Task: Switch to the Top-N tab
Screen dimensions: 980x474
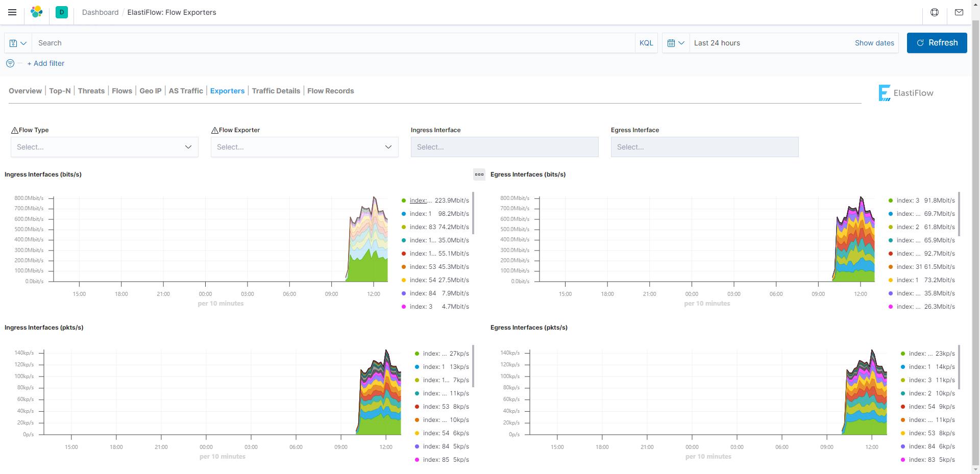Action: [60, 91]
